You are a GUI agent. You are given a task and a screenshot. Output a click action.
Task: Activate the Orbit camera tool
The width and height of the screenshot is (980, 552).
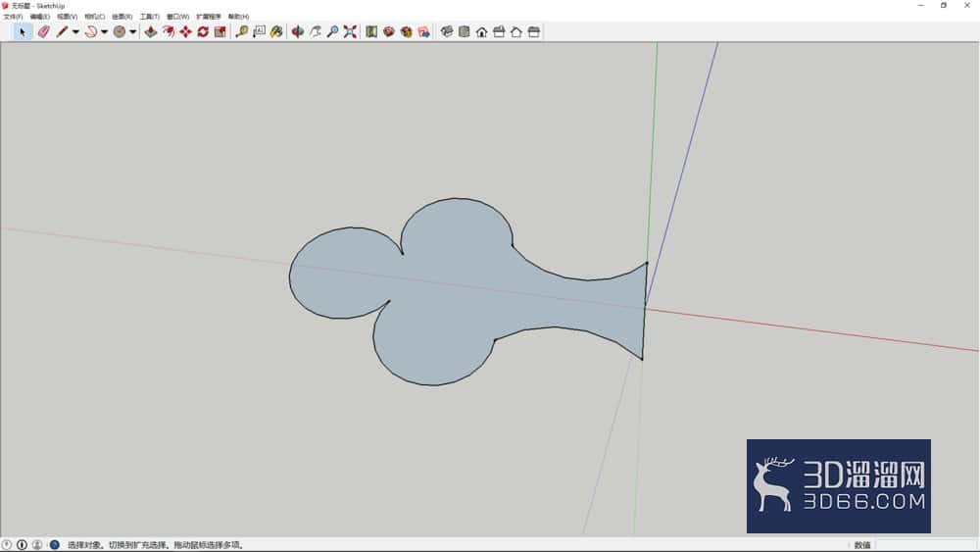point(298,32)
